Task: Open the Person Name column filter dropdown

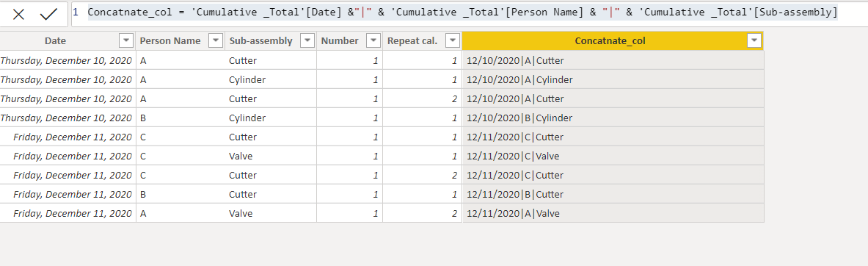Action: (215, 41)
